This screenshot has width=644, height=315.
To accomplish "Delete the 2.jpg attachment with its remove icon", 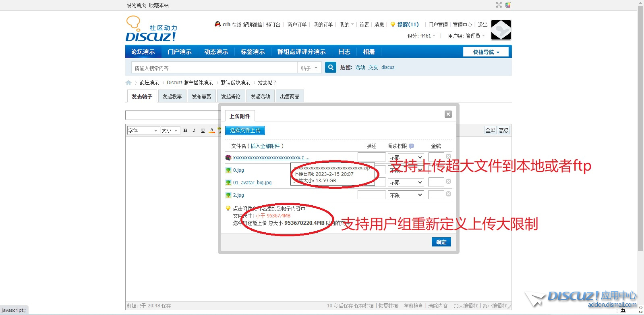I will point(448,194).
